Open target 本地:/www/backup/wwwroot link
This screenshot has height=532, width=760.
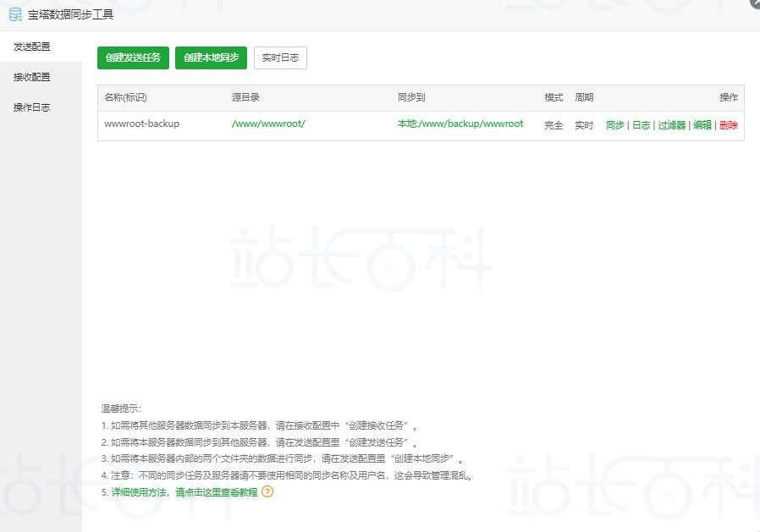click(460, 123)
